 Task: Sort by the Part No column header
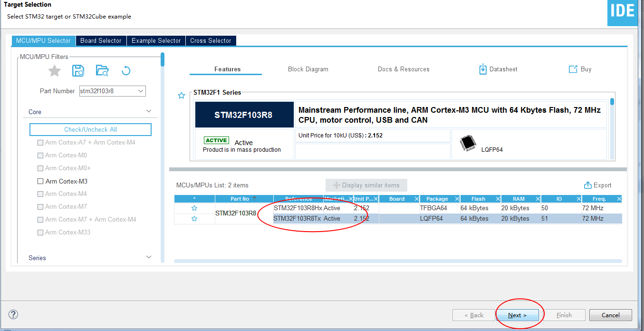(244, 199)
